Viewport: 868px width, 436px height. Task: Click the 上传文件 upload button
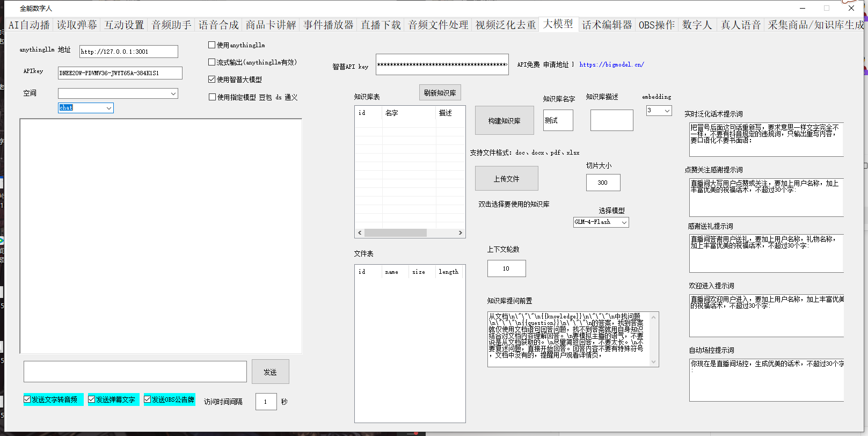pyautogui.click(x=506, y=179)
